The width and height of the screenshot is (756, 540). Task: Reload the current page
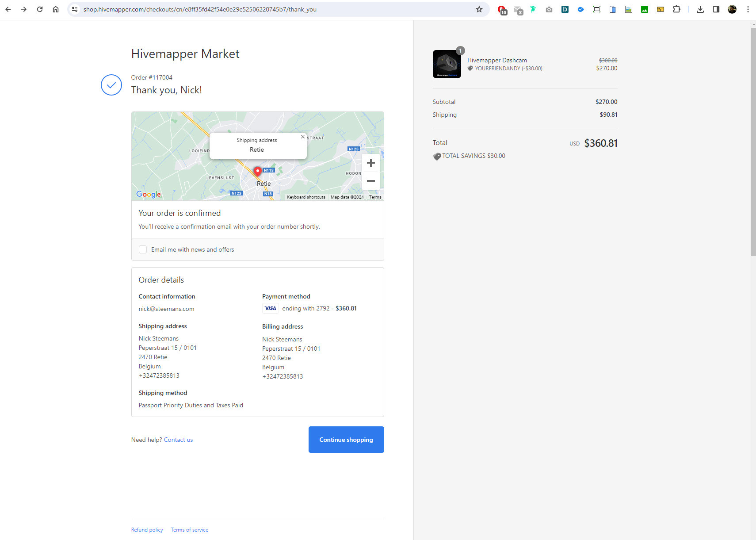(x=40, y=9)
